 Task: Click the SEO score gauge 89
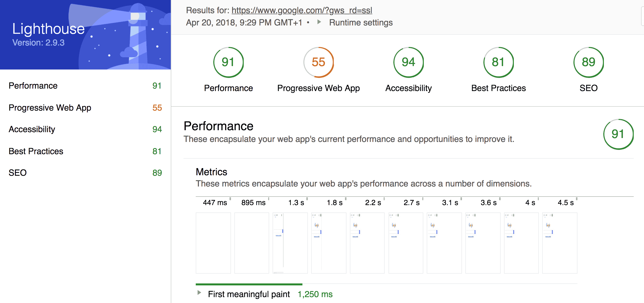click(588, 62)
